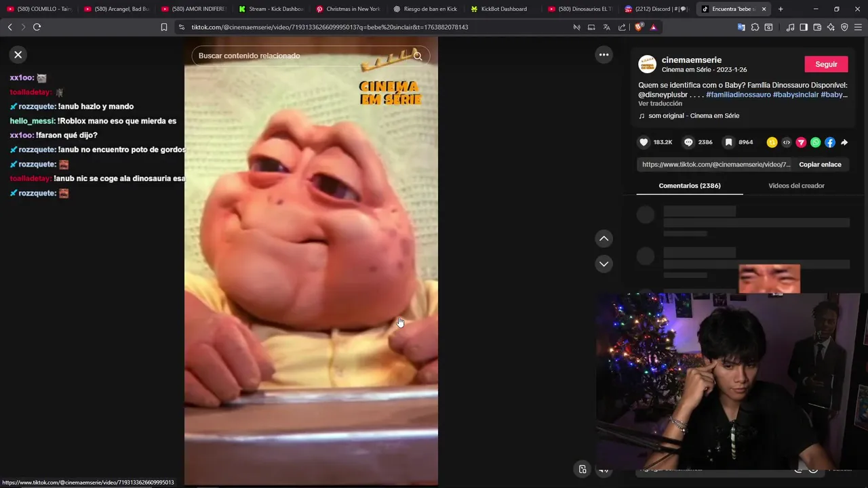Share to Facebook icon
868x488 pixels.
coord(829,142)
